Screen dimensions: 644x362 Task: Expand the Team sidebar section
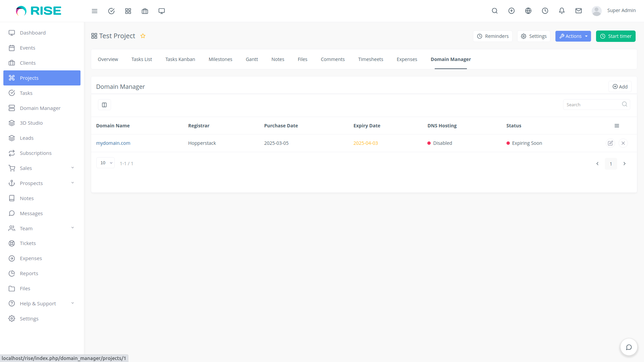25,228
